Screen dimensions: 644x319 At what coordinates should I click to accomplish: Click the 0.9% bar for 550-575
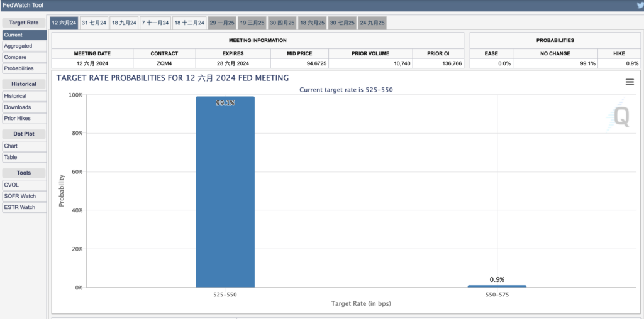[x=497, y=286]
